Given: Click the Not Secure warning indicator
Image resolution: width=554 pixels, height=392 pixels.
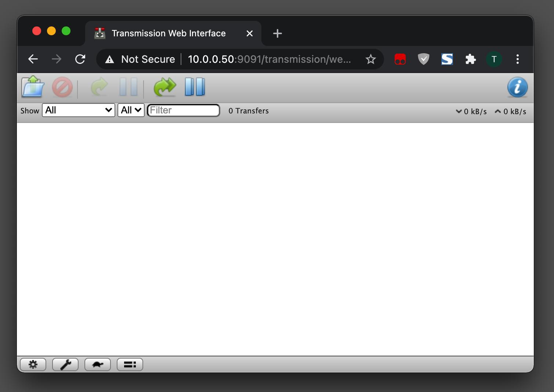Looking at the screenshot, I should (x=140, y=59).
